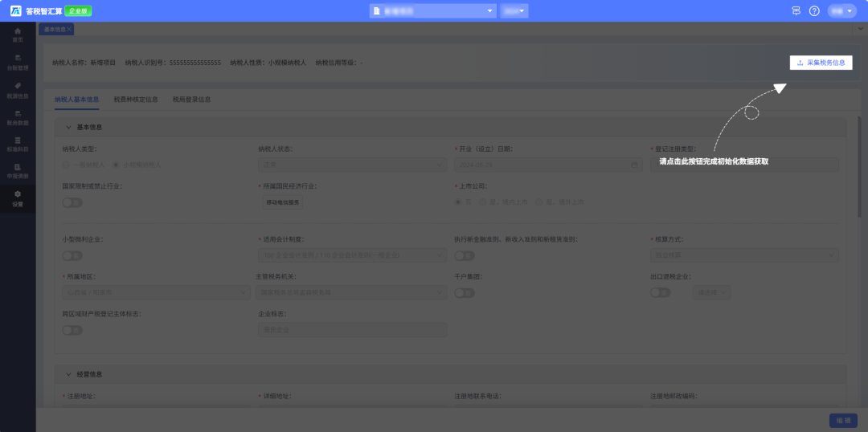Image resolution: width=868 pixels, height=432 pixels.
Task: Switch to the 税局登录信息 tab
Action: (191, 100)
